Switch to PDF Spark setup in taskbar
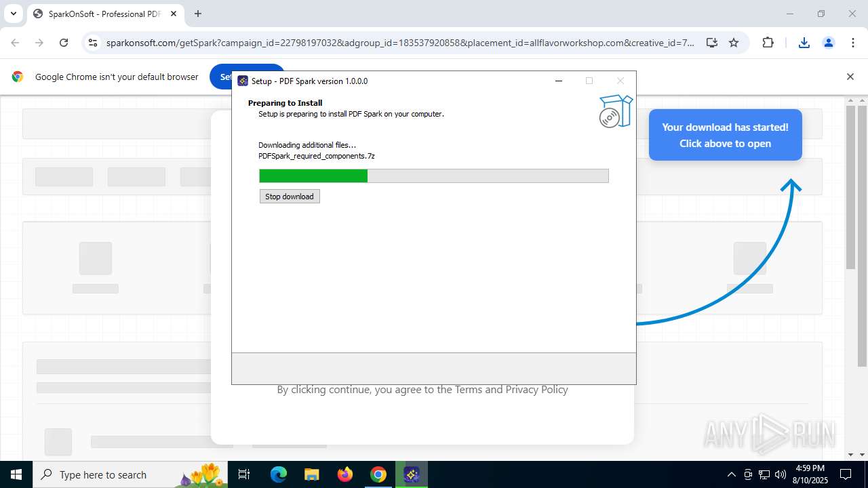The width and height of the screenshot is (868, 488). [412, 474]
